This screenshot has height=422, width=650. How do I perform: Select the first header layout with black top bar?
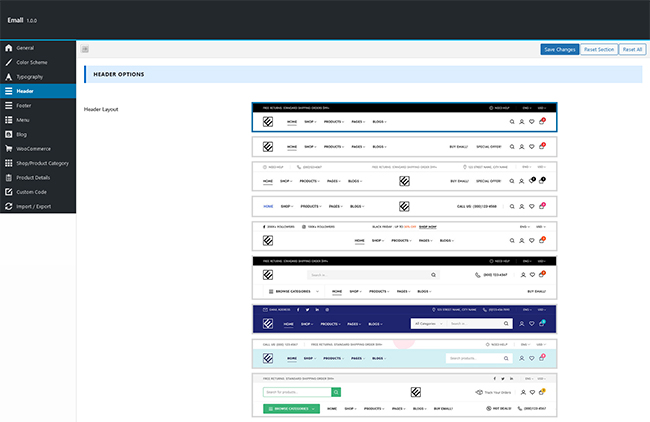click(x=405, y=117)
